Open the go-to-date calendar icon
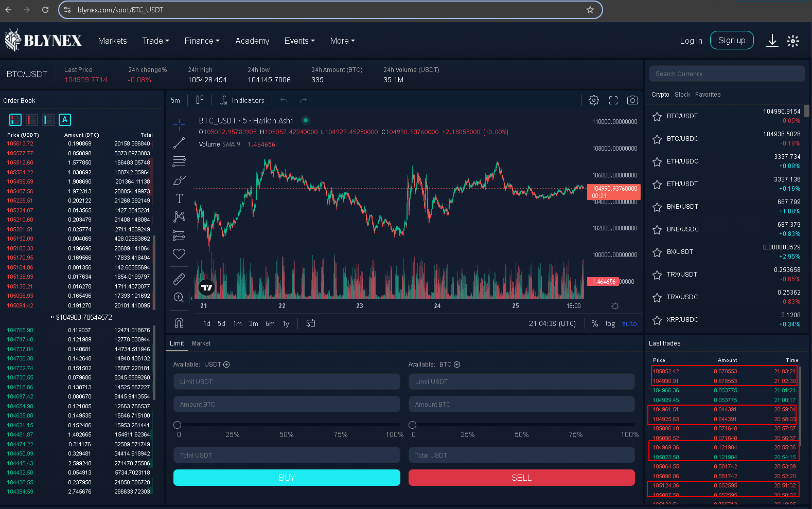The width and height of the screenshot is (812, 509). pyautogui.click(x=311, y=323)
